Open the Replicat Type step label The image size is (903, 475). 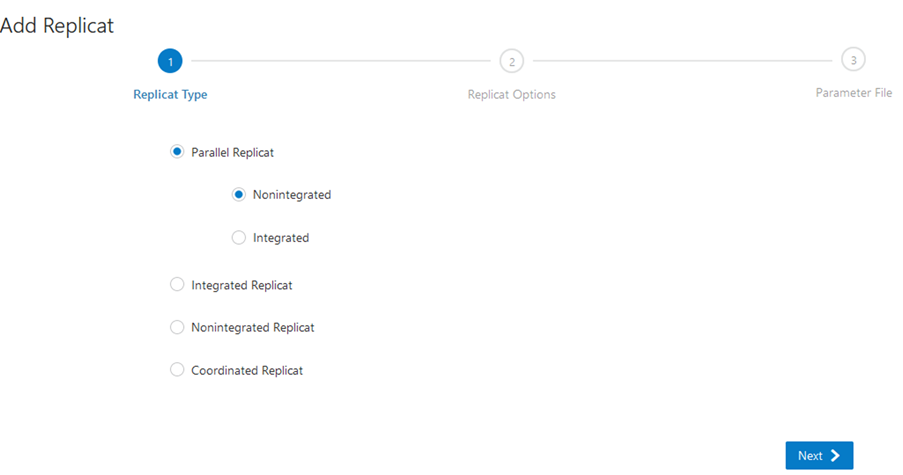[170, 95]
